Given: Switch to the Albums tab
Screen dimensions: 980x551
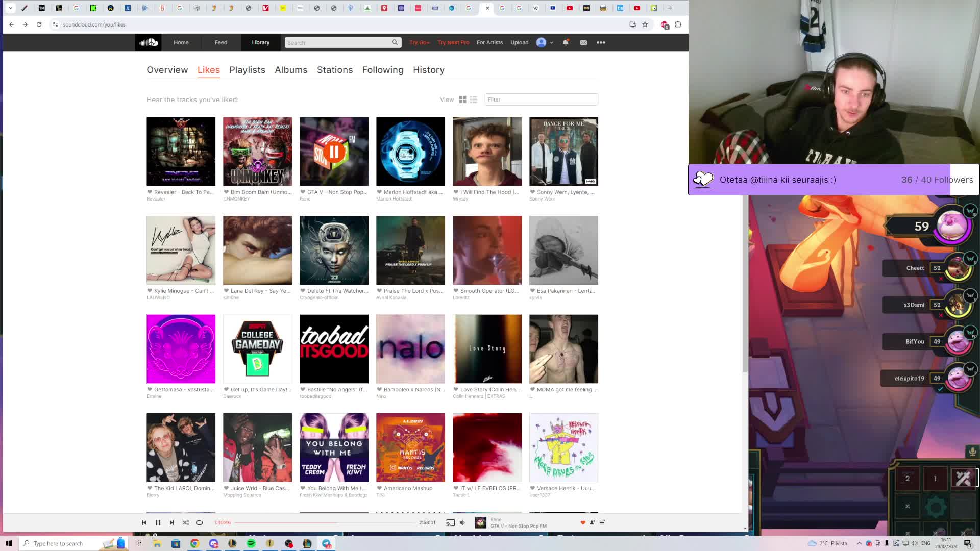Looking at the screenshot, I should point(291,70).
